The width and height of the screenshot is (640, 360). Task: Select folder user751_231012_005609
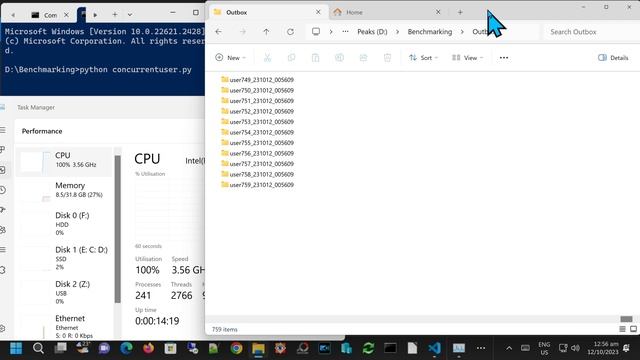[257, 101]
